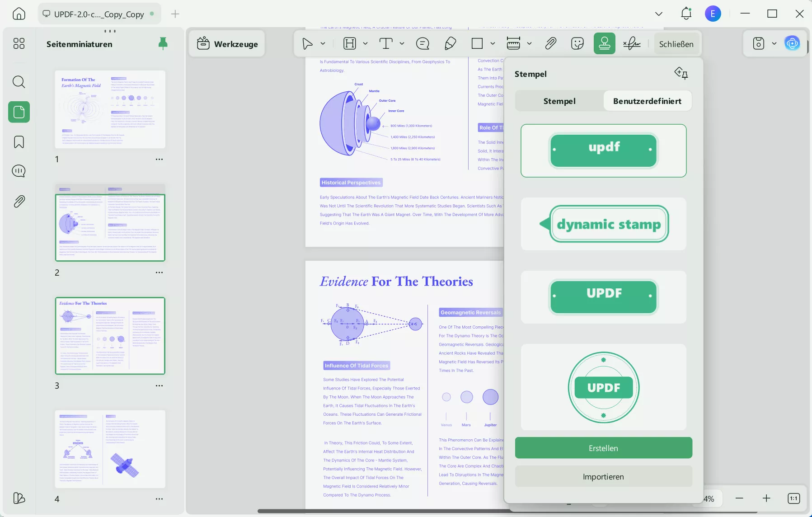This screenshot has height=517, width=812.
Task: Expand the shape tool dropdown arrow
Action: click(493, 44)
